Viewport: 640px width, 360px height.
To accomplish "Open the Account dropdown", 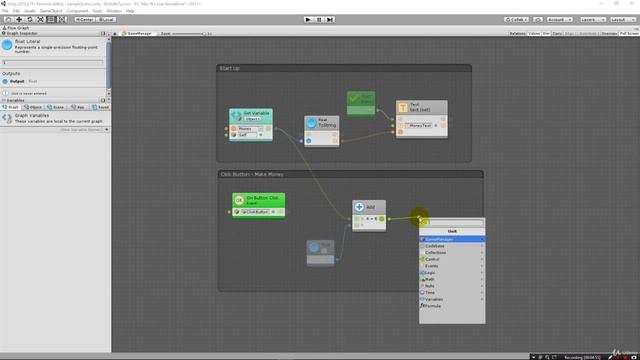I will point(559,20).
